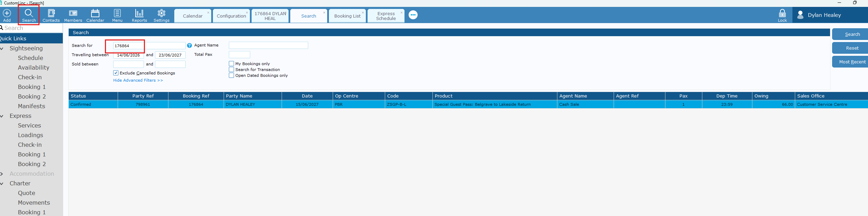Image resolution: width=868 pixels, height=216 pixels.
Task: Open the Contacts toolbar icon
Action: pyautogui.click(x=51, y=16)
